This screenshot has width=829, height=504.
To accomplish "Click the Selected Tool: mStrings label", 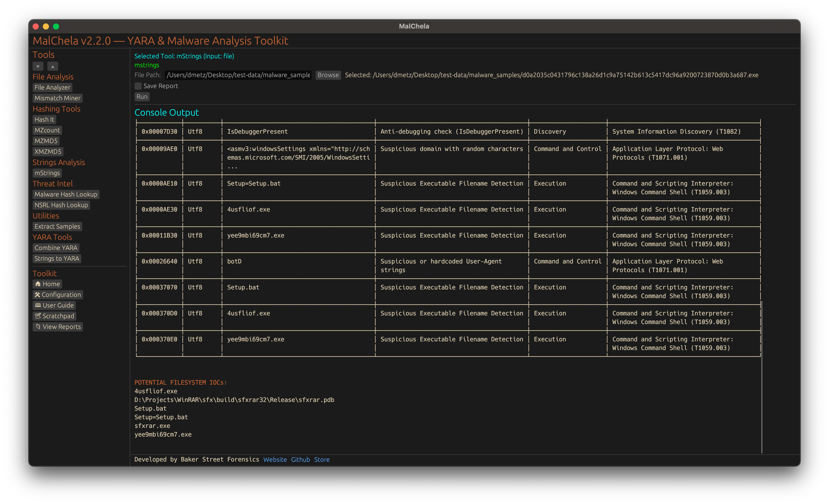I will [x=184, y=56].
